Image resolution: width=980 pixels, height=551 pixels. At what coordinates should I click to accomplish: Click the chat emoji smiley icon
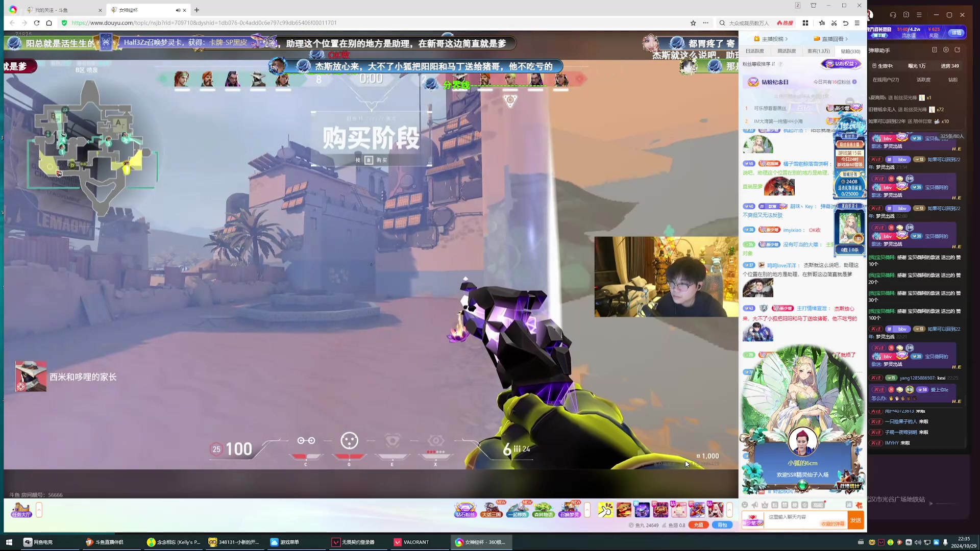745,505
